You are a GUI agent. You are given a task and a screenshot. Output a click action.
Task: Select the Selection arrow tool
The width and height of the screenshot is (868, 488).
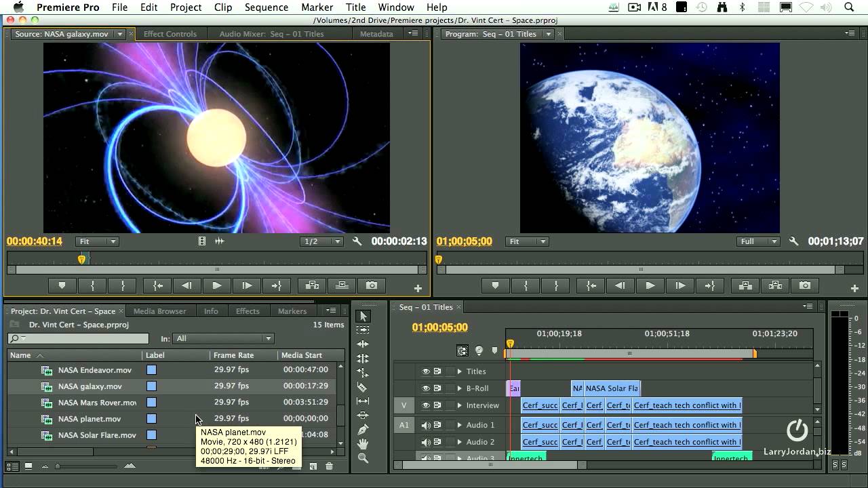[363, 317]
